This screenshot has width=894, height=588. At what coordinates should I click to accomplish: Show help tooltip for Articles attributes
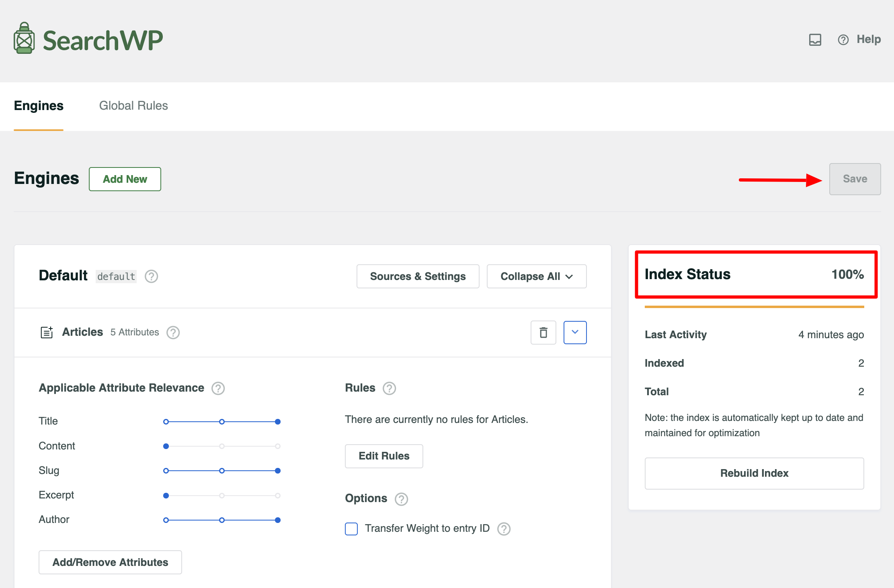[173, 333]
